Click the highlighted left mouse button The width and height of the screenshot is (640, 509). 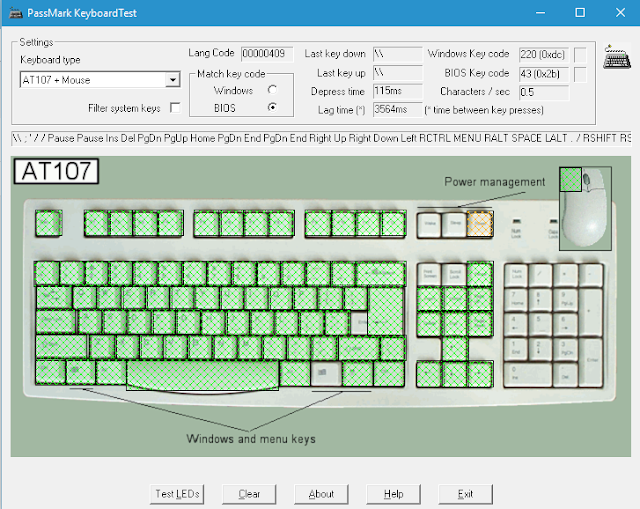[570, 179]
